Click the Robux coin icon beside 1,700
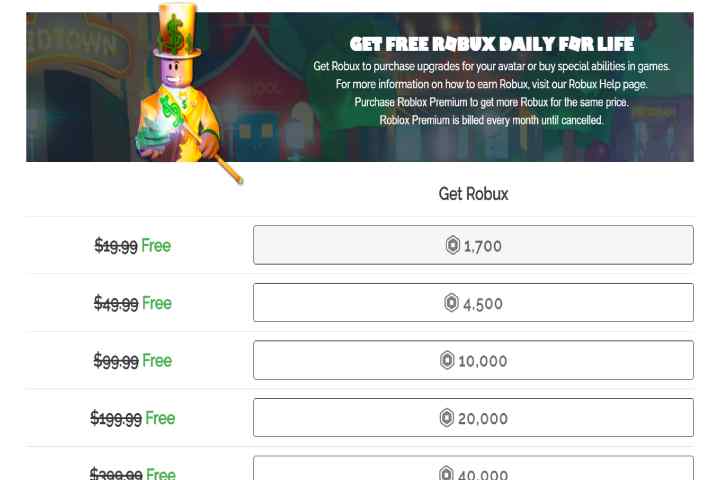This screenshot has height=480, width=720. [453, 245]
